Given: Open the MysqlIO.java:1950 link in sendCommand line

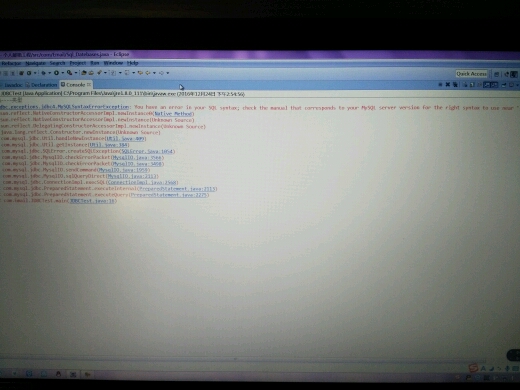Looking at the screenshot, I should tap(124, 170).
